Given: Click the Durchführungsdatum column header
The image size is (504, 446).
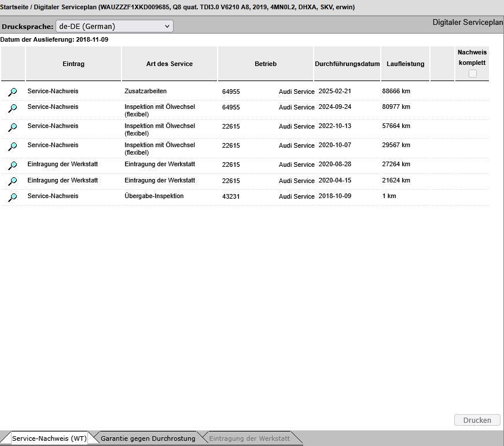Looking at the screenshot, I should (x=347, y=64).
